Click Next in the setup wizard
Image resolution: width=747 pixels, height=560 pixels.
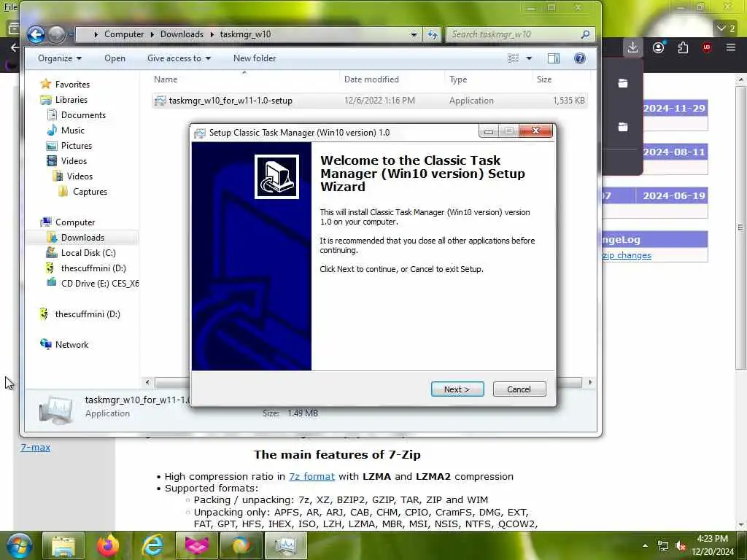click(x=457, y=389)
